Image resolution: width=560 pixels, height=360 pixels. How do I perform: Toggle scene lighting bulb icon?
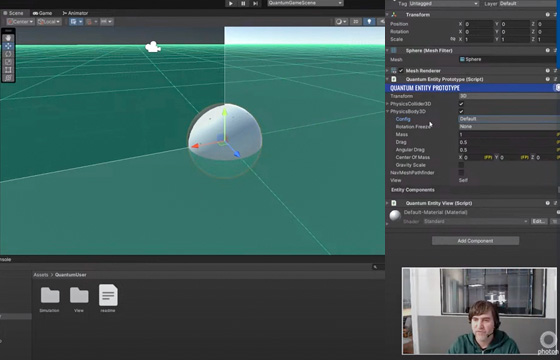(x=369, y=22)
